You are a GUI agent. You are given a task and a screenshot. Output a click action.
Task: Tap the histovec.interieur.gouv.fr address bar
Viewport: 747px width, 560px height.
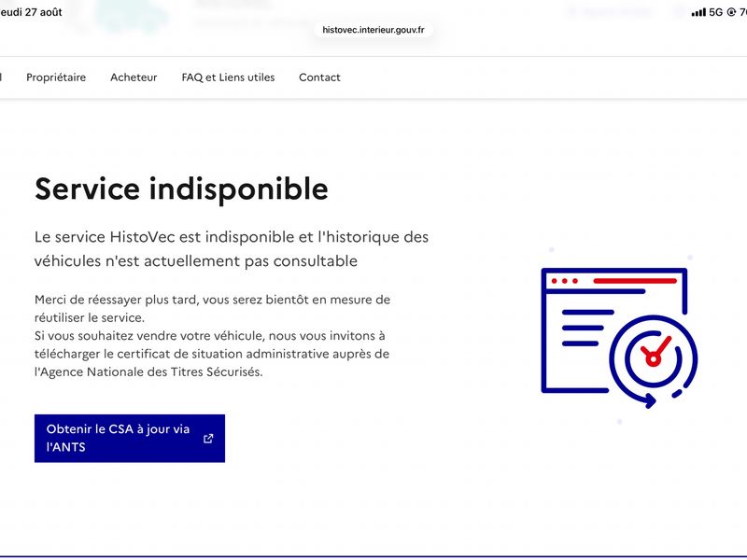click(x=373, y=30)
